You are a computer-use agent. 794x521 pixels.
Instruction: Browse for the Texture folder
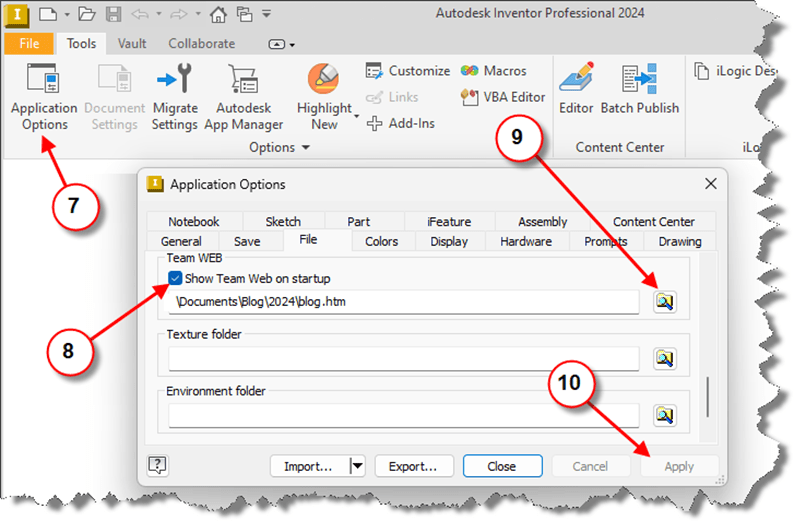[x=664, y=358]
